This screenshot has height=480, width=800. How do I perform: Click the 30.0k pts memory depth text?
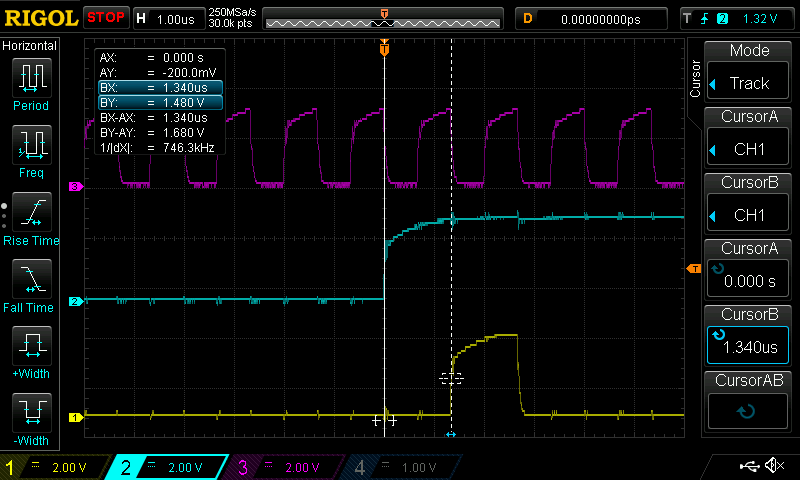click(x=230, y=23)
